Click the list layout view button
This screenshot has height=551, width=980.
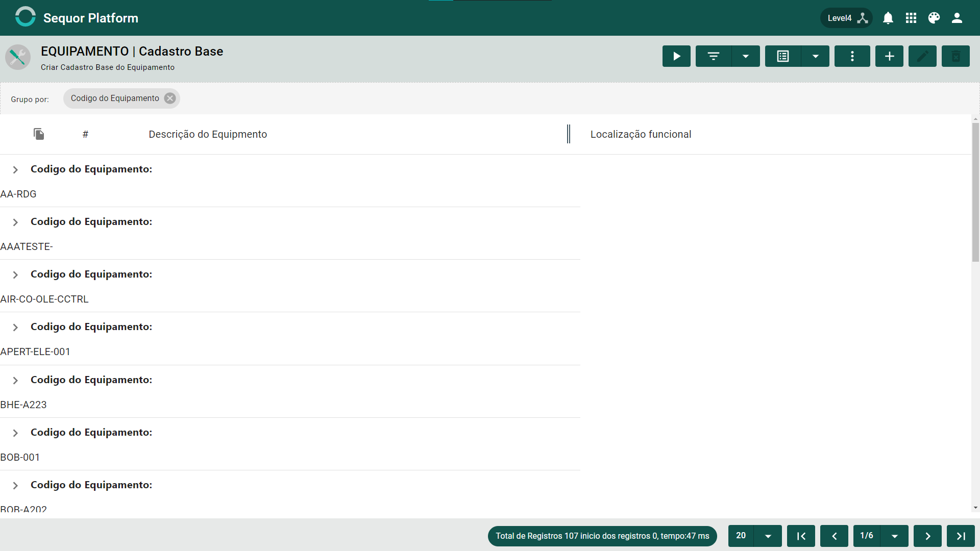click(x=783, y=56)
